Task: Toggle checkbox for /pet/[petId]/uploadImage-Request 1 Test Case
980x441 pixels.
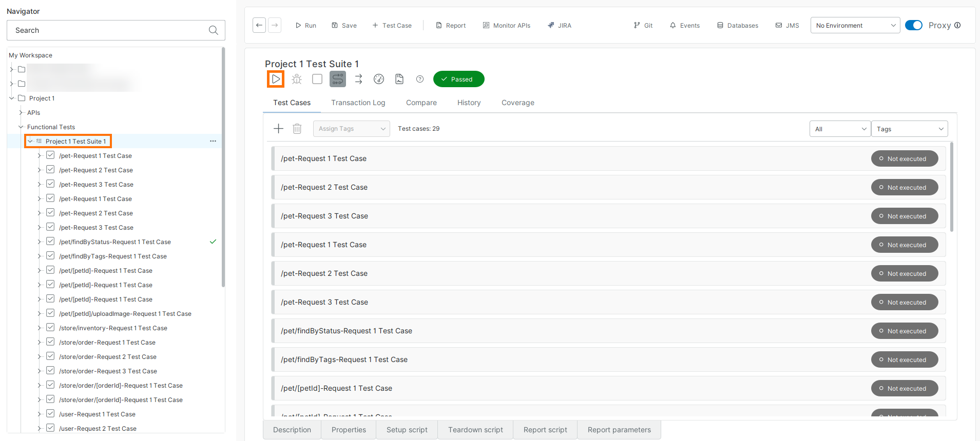Action: (50, 313)
